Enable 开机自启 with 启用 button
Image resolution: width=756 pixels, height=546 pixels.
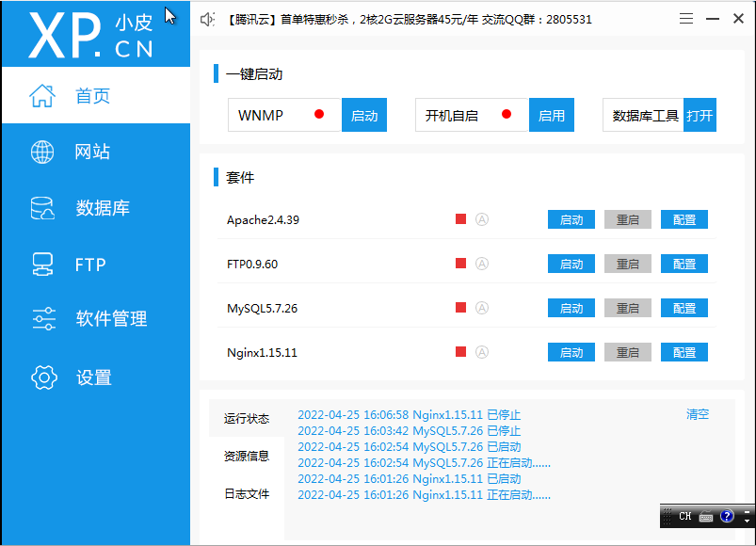[x=552, y=115]
